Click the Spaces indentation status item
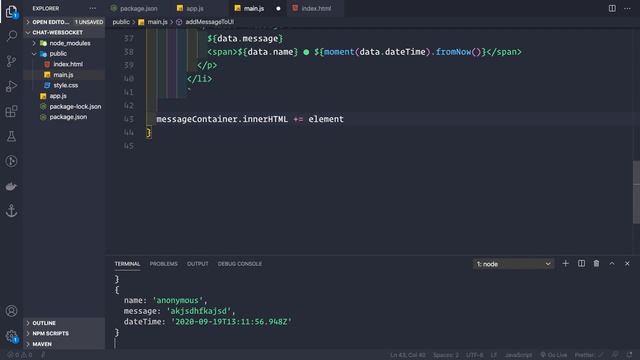Image resolution: width=640 pixels, height=360 pixels. point(446,355)
